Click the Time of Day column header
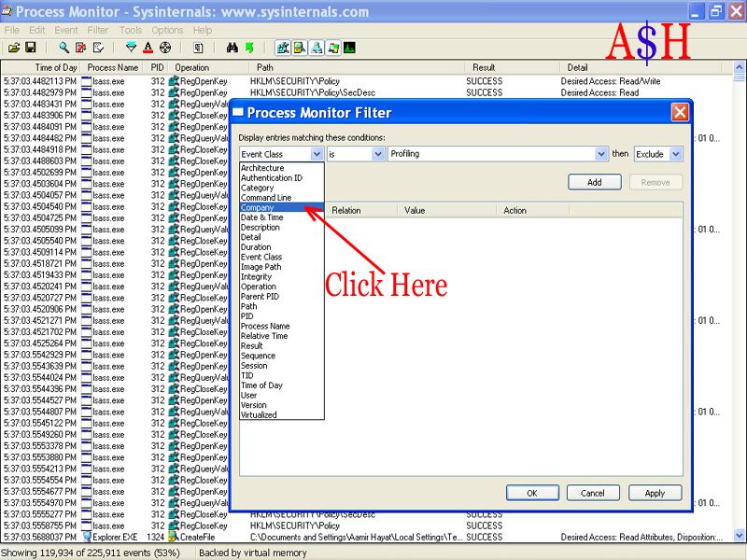Viewport: 747px width, 560px height. 40,67
